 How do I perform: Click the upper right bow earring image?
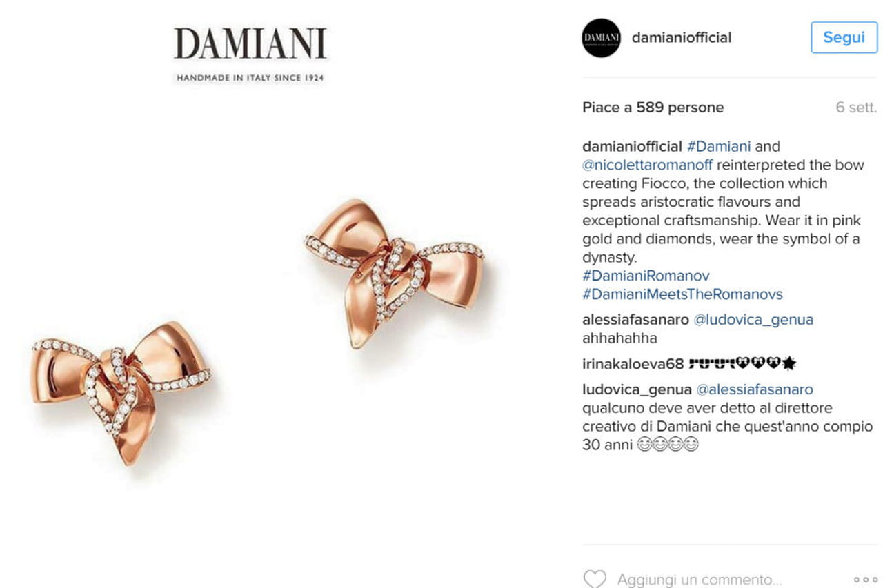(394, 271)
